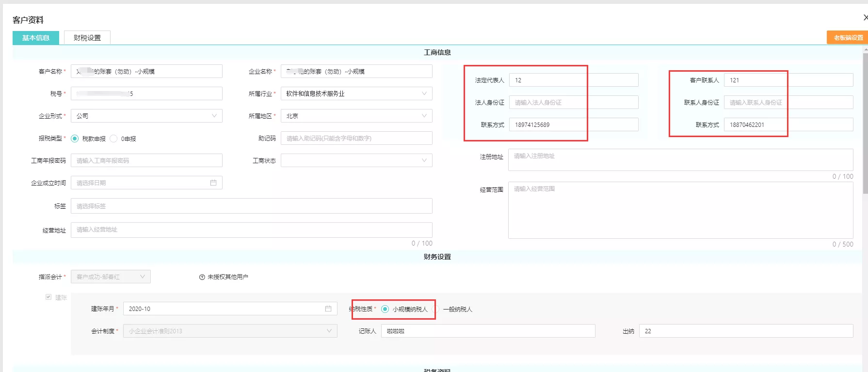868x372 pixels.
Task: Switch to 财税设置 tab
Action: pyautogui.click(x=87, y=38)
